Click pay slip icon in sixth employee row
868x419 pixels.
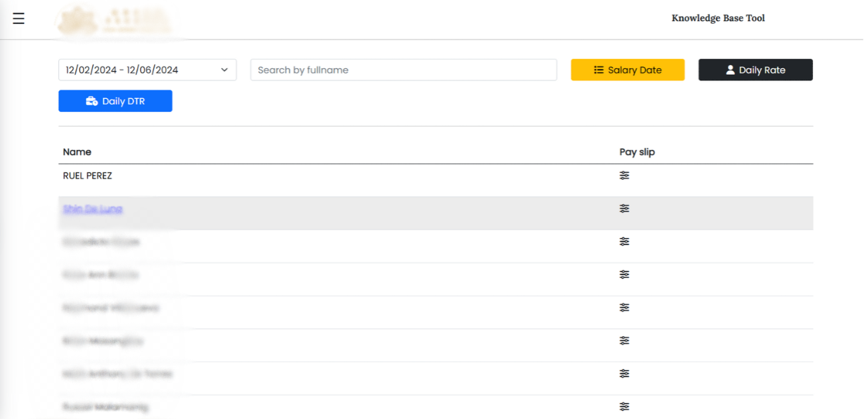coord(624,341)
